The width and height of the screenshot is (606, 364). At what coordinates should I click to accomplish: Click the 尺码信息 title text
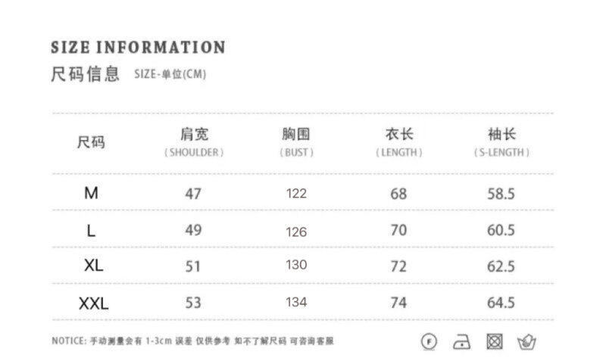86,73
